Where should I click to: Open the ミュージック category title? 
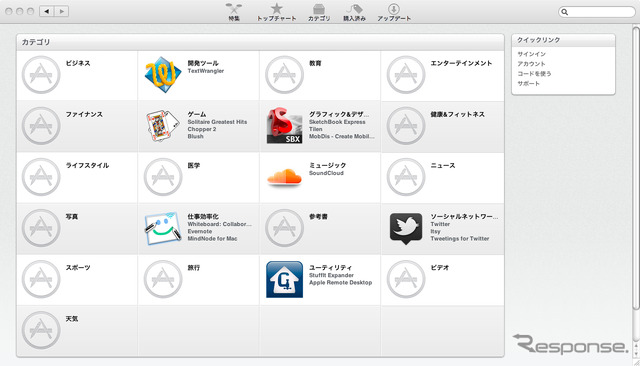[327, 165]
